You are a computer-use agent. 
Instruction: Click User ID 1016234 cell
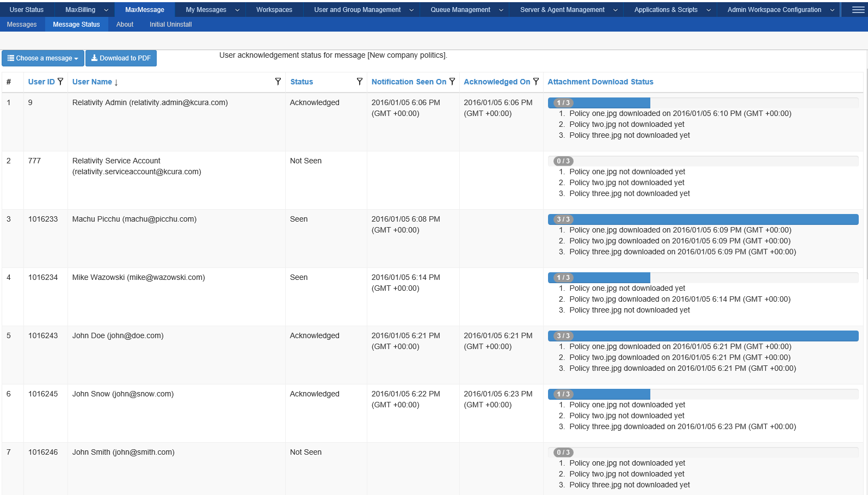pyautogui.click(x=46, y=297)
